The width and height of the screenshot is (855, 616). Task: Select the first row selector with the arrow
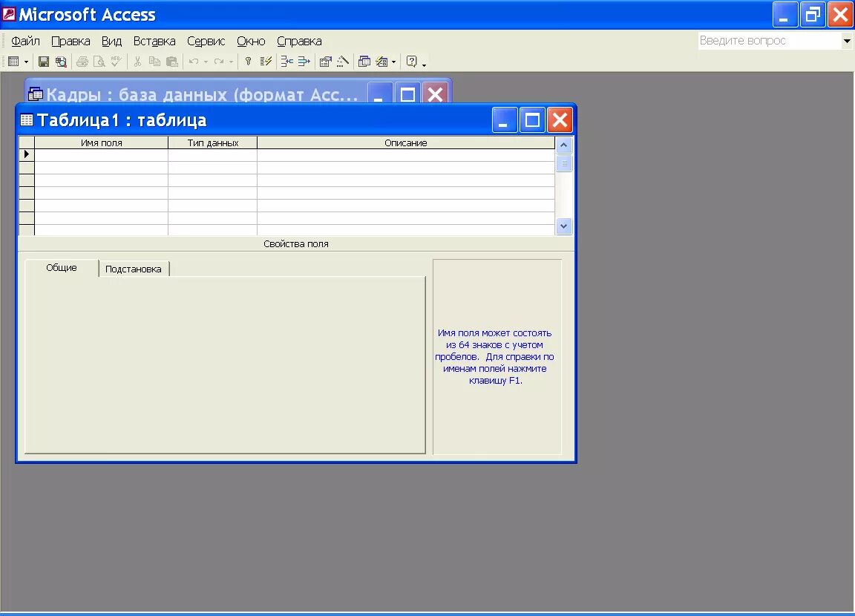(x=27, y=155)
